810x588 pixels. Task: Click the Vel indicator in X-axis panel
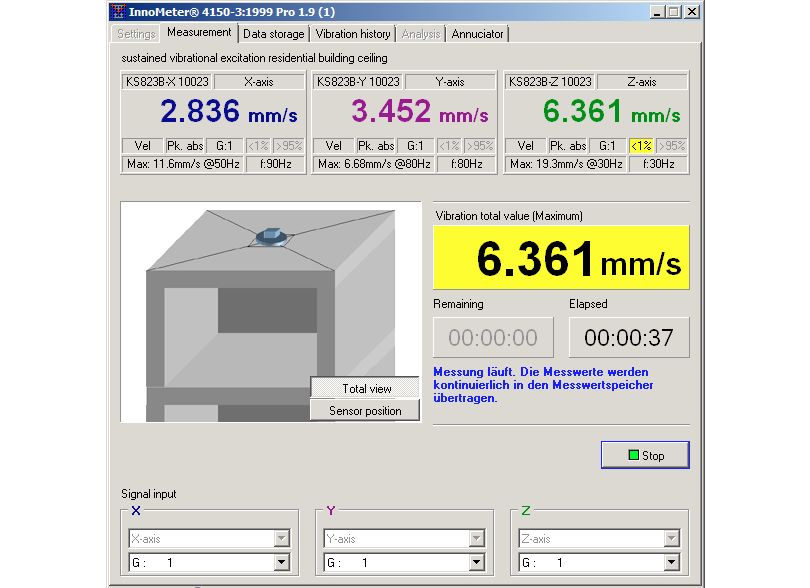pos(141,146)
